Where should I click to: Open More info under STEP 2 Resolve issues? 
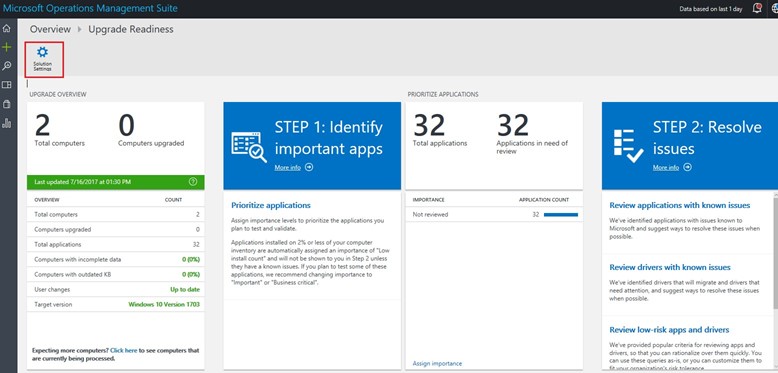pyautogui.click(x=666, y=168)
